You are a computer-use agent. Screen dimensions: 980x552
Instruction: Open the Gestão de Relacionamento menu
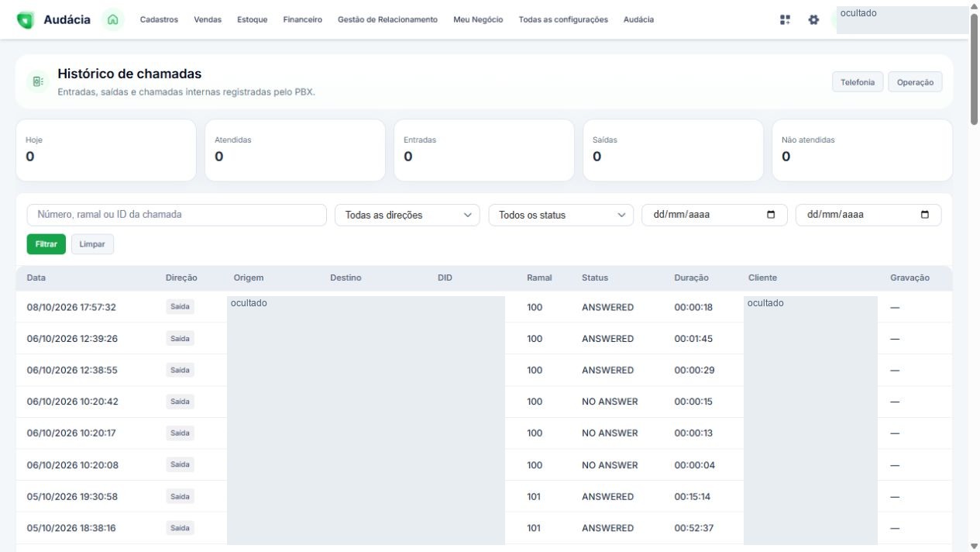(x=387, y=20)
